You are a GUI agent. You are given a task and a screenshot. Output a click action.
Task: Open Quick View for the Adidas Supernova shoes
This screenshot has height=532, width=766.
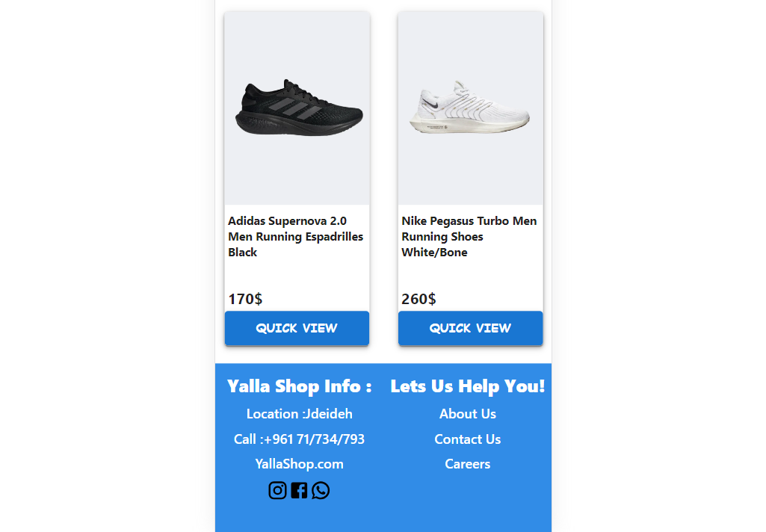[x=297, y=328]
